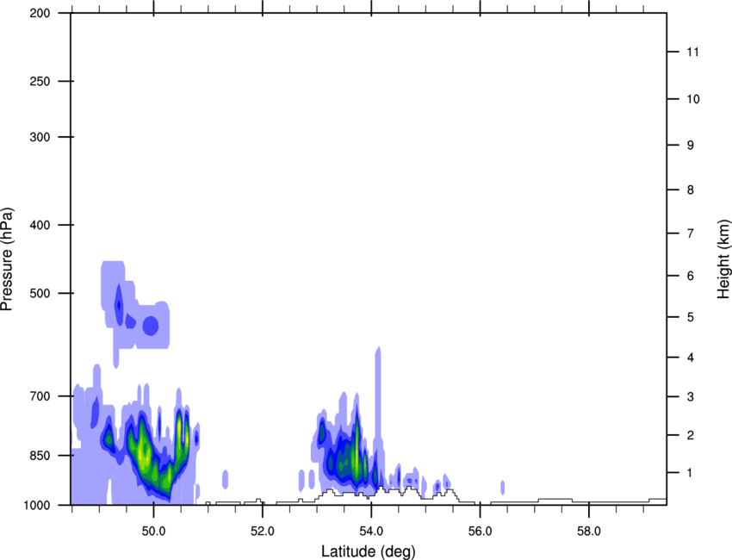Click the 400 pressure tick label
732x560 pixels.
pos(40,225)
